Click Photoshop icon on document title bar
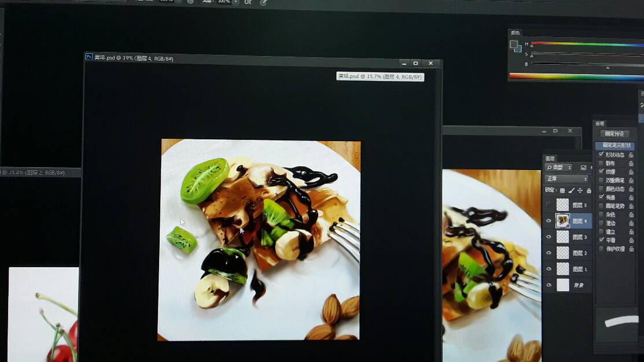644x362 pixels. [89, 57]
